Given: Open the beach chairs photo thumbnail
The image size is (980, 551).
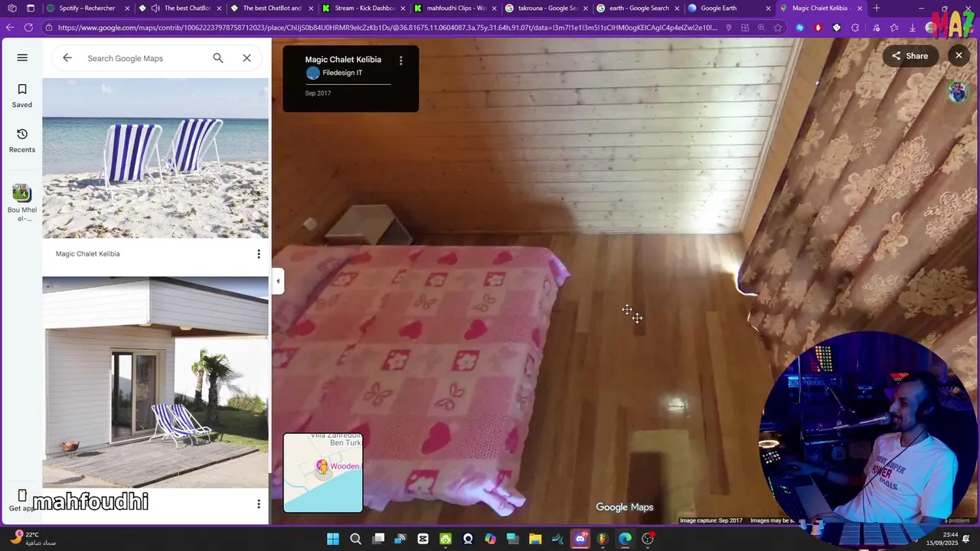Looking at the screenshot, I should coord(155,158).
